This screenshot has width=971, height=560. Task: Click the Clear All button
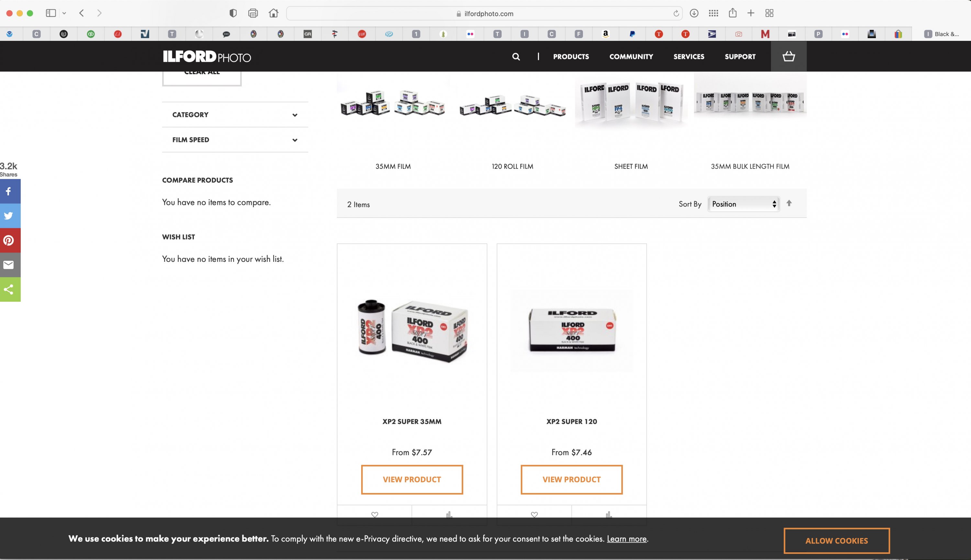click(202, 78)
